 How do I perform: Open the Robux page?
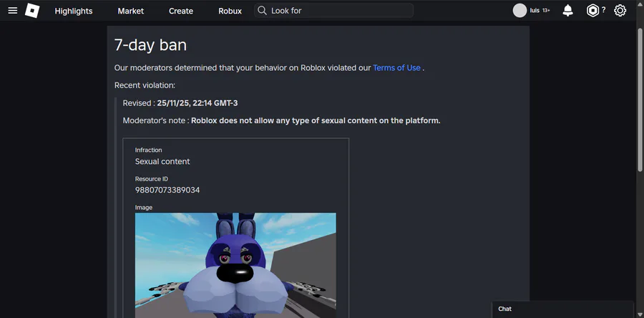230,11
